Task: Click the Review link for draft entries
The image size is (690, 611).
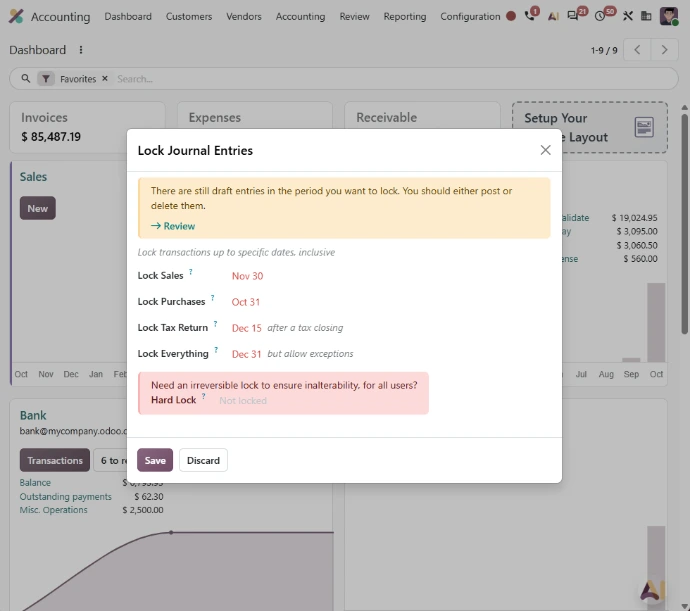Action: point(173,226)
